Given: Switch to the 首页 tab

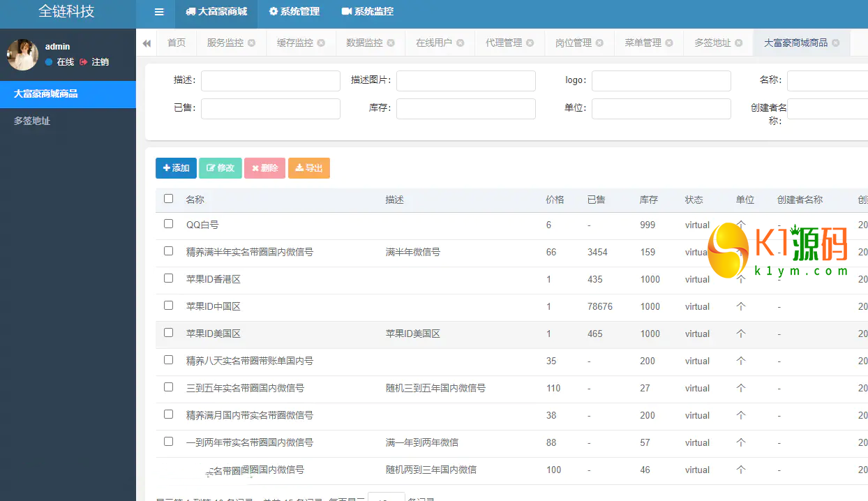Looking at the screenshot, I should tap(177, 43).
